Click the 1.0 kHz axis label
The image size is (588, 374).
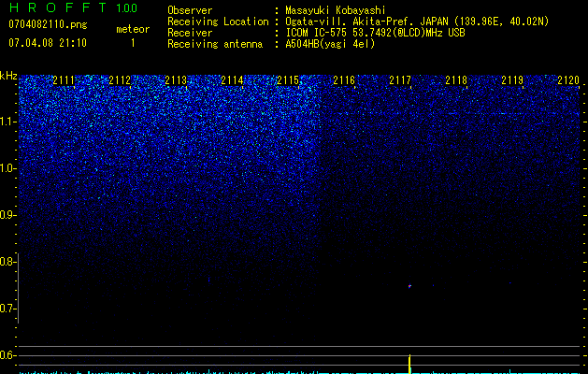[7, 168]
